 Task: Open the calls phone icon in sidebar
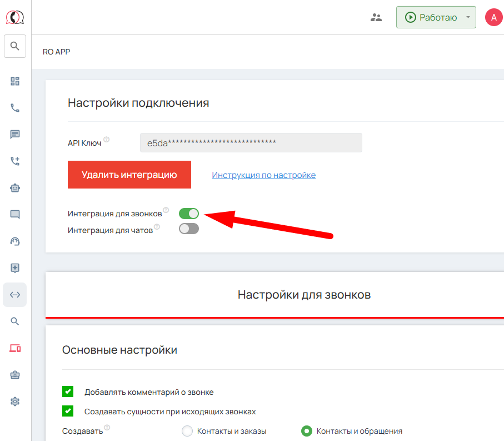coord(15,108)
